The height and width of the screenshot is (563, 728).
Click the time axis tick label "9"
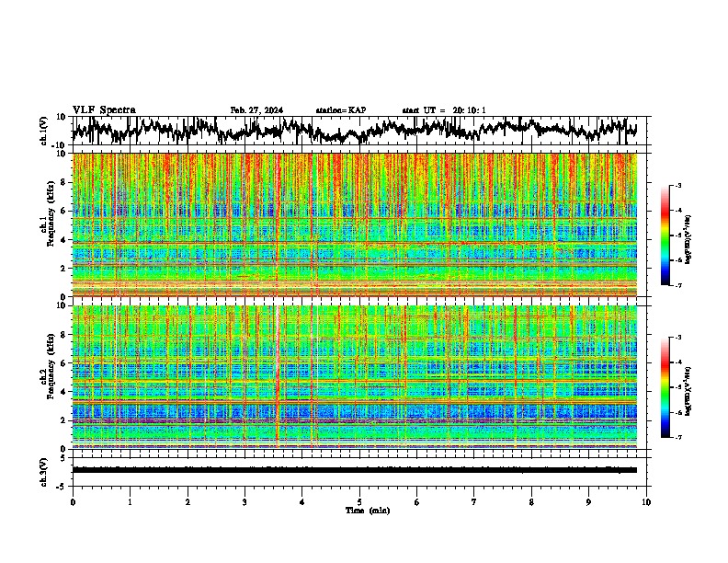588,502
